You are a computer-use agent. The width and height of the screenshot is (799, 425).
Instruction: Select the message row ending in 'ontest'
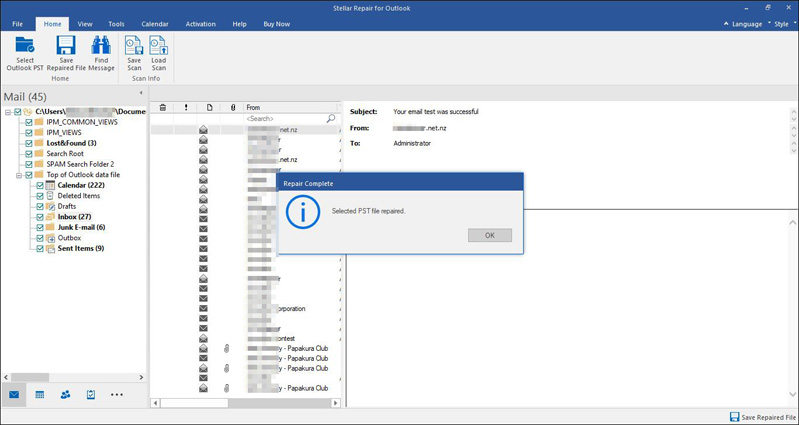pyautogui.click(x=246, y=338)
